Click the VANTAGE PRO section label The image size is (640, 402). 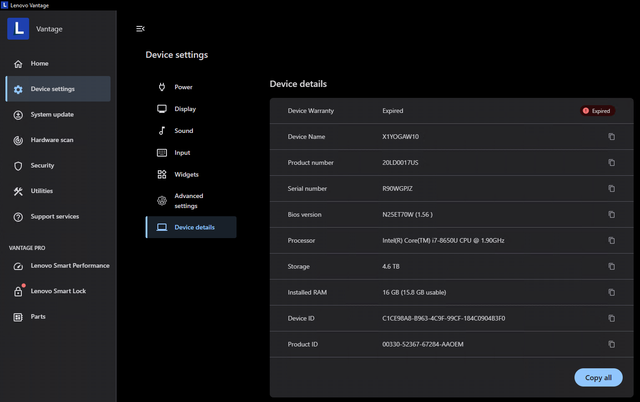tap(27, 248)
